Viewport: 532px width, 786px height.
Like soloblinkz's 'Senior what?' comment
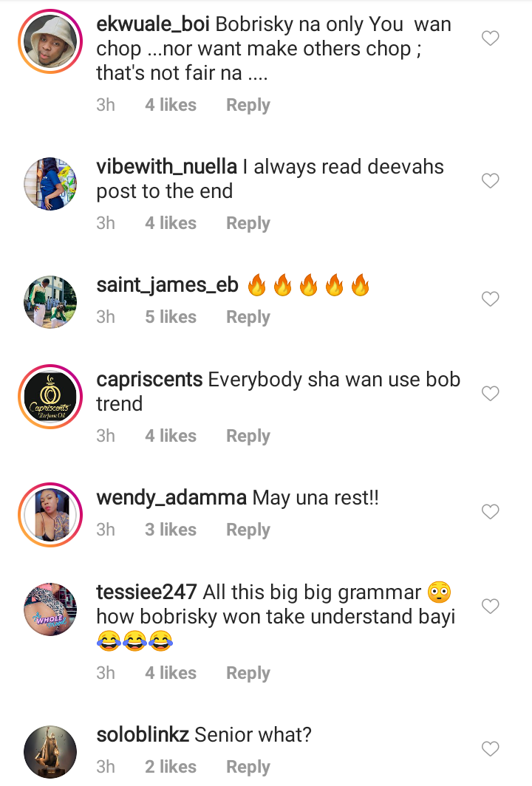[490, 749]
